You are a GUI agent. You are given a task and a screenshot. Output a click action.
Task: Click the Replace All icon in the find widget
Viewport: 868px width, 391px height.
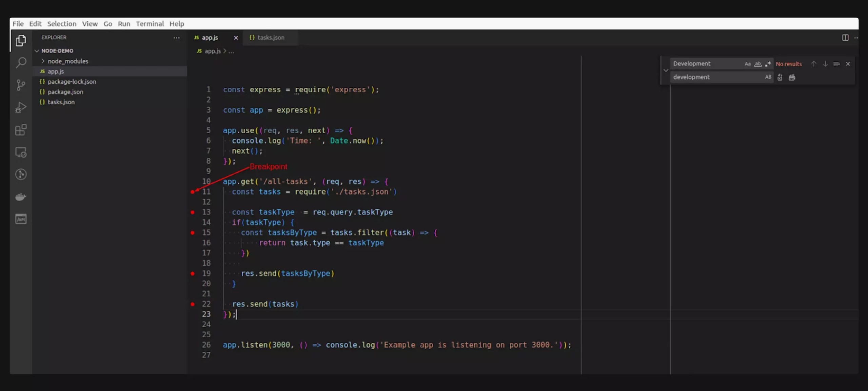[792, 77]
